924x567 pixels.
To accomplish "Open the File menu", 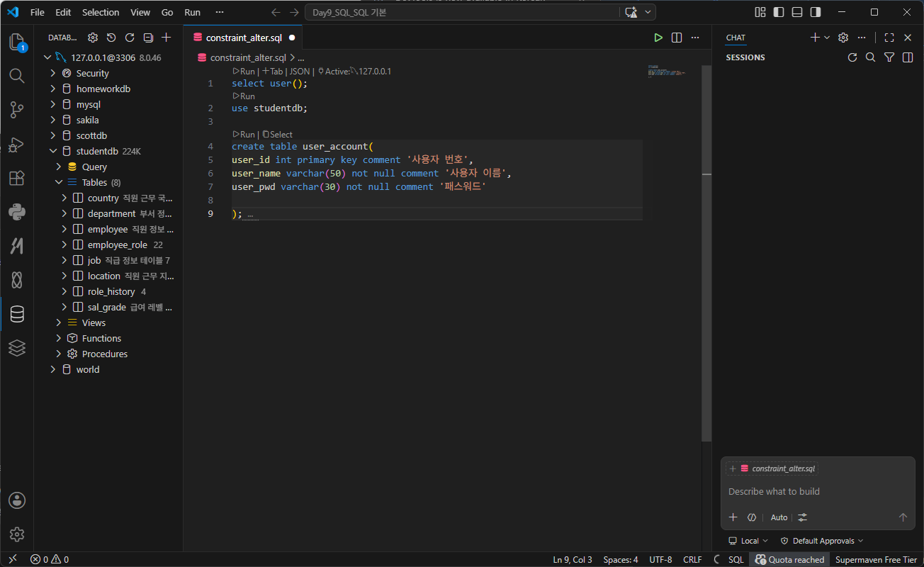I will (x=38, y=12).
